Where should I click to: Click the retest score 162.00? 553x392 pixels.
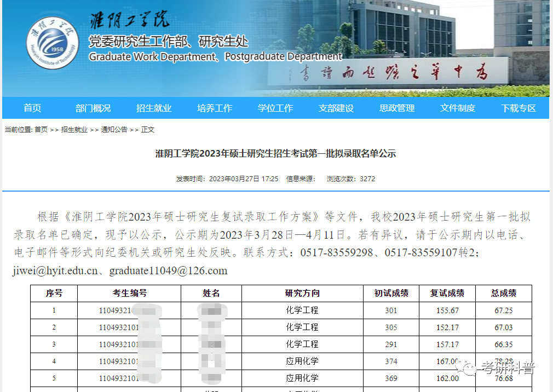(x=447, y=378)
